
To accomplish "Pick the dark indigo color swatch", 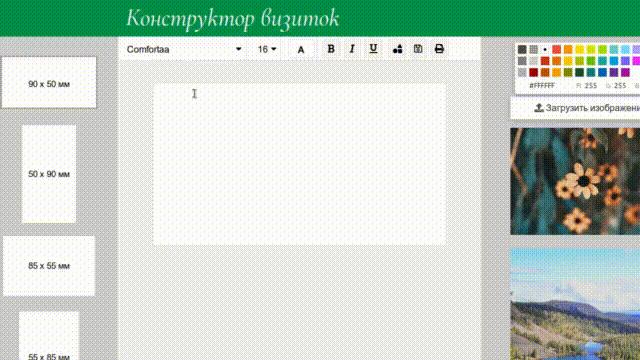I will tap(614, 72).
